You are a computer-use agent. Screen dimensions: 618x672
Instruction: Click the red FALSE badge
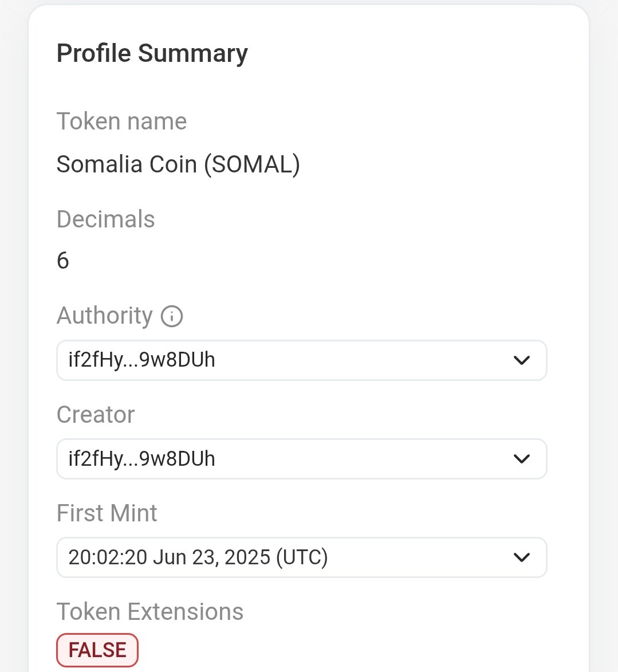97,650
